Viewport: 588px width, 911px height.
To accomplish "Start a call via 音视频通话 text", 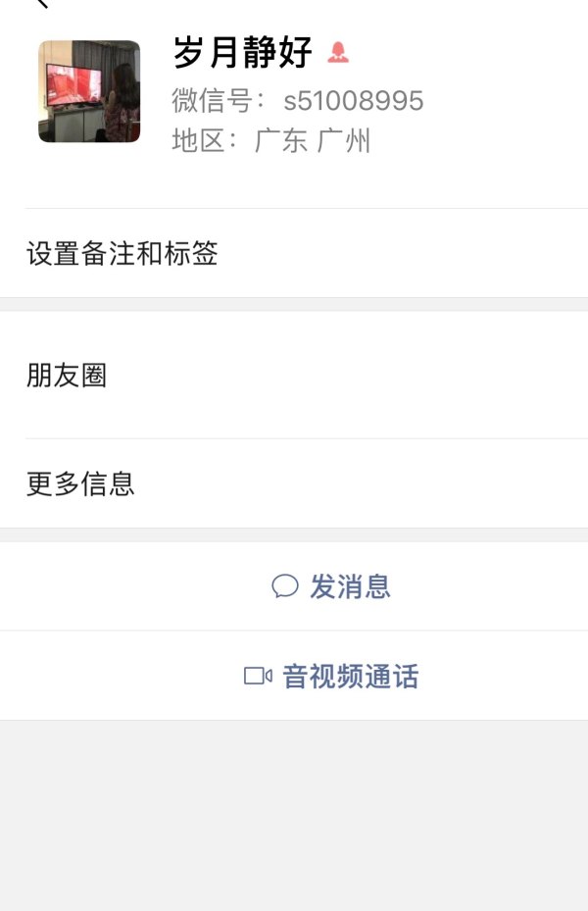I will (350, 676).
